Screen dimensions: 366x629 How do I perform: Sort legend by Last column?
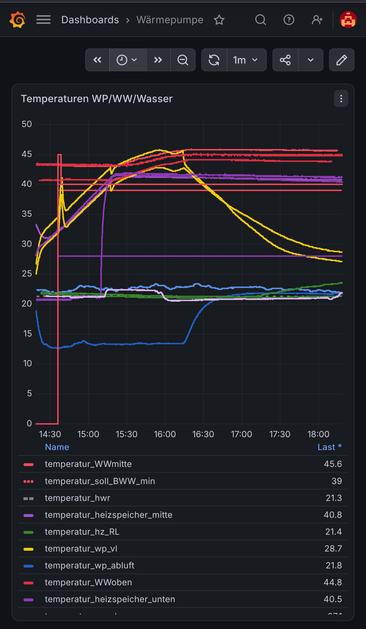click(x=329, y=446)
